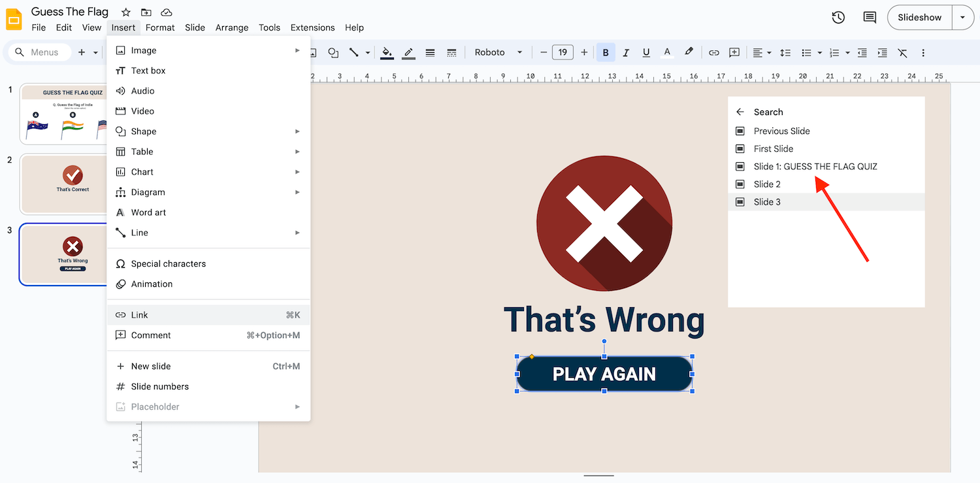This screenshot has height=483, width=980.
Task: Click the move to folder icon
Action: click(x=146, y=12)
